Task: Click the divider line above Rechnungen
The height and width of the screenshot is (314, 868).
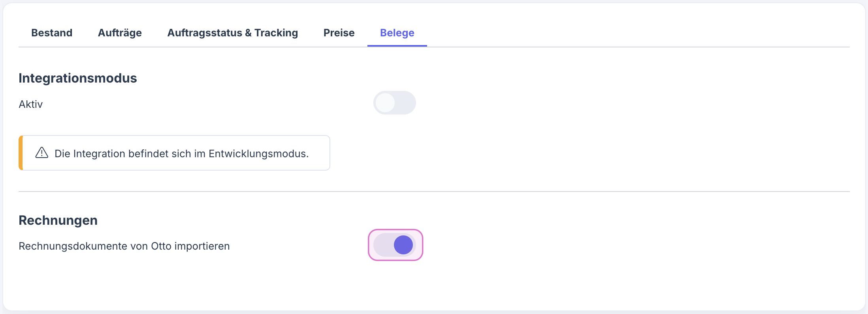Action: 434,192
